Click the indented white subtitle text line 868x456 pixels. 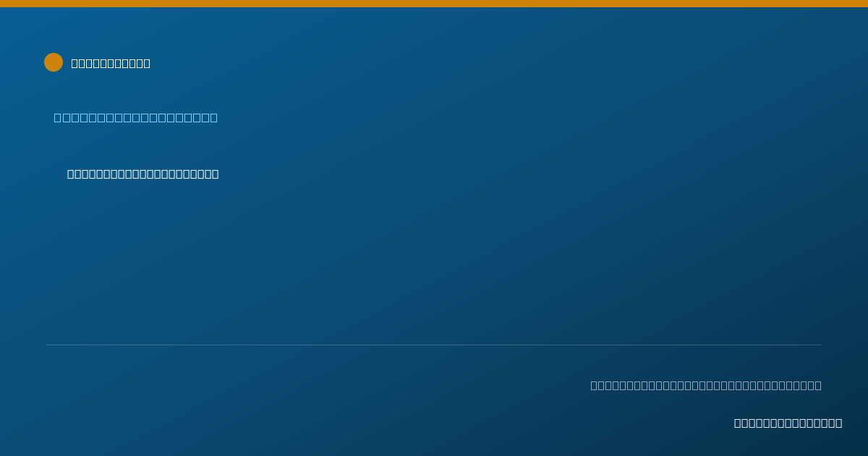tap(142, 174)
